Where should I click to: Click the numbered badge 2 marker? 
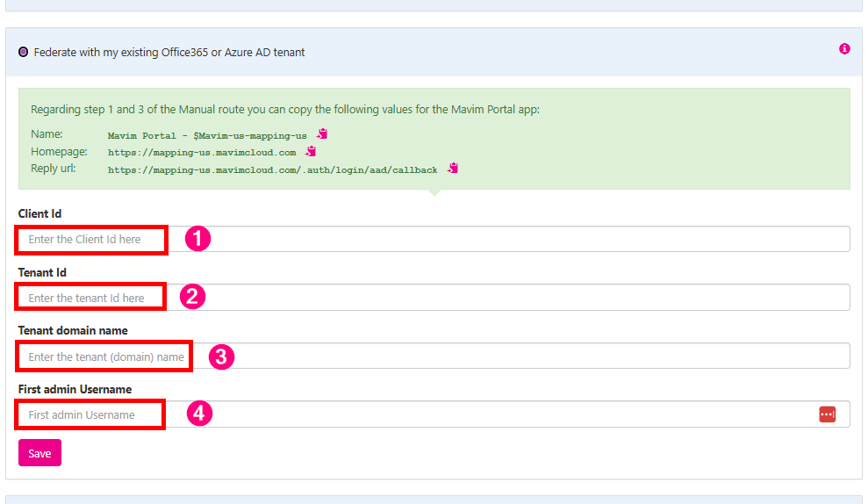click(x=193, y=297)
